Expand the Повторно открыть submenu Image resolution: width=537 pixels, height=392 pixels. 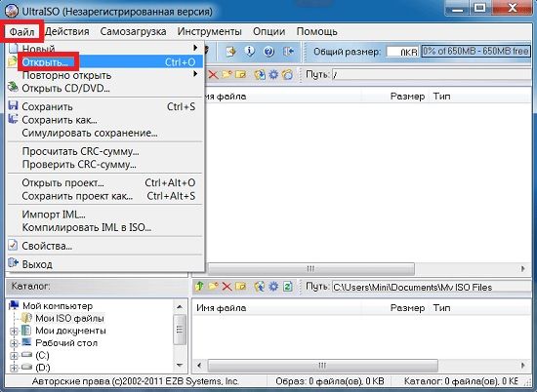[x=105, y=75]
